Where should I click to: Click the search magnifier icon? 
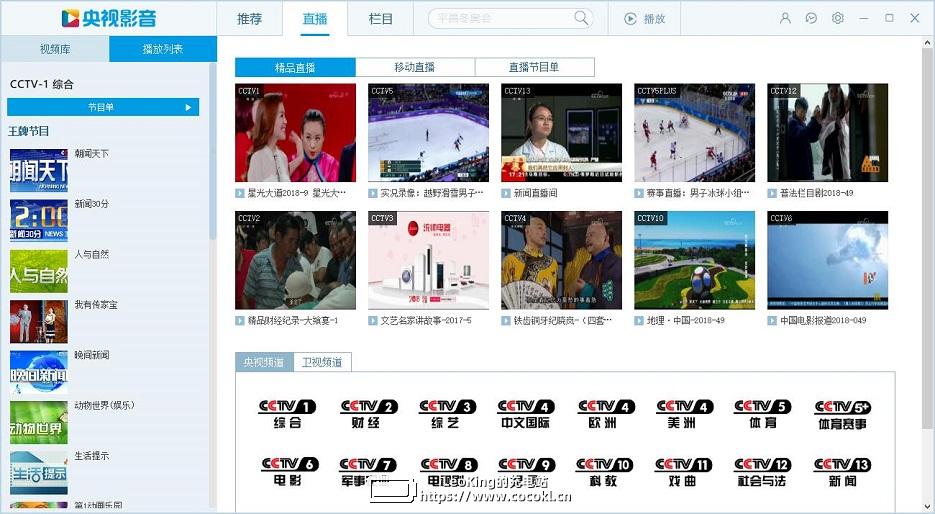click(581, 18)
